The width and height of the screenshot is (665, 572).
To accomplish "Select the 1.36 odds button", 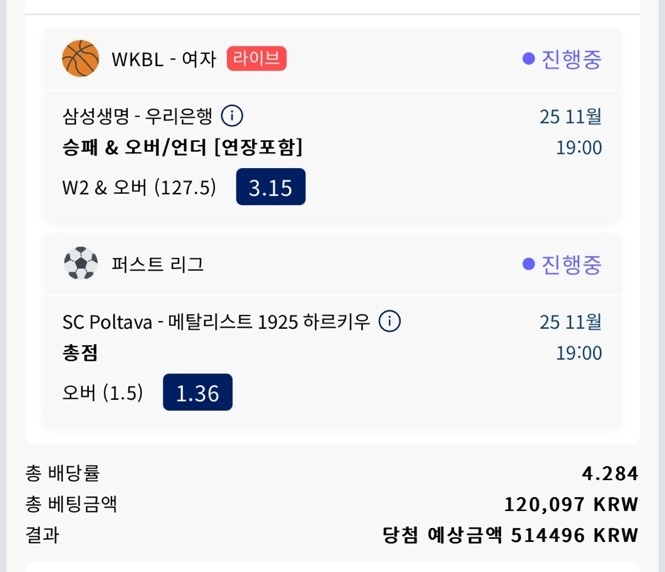I will (x=197, y=393).
